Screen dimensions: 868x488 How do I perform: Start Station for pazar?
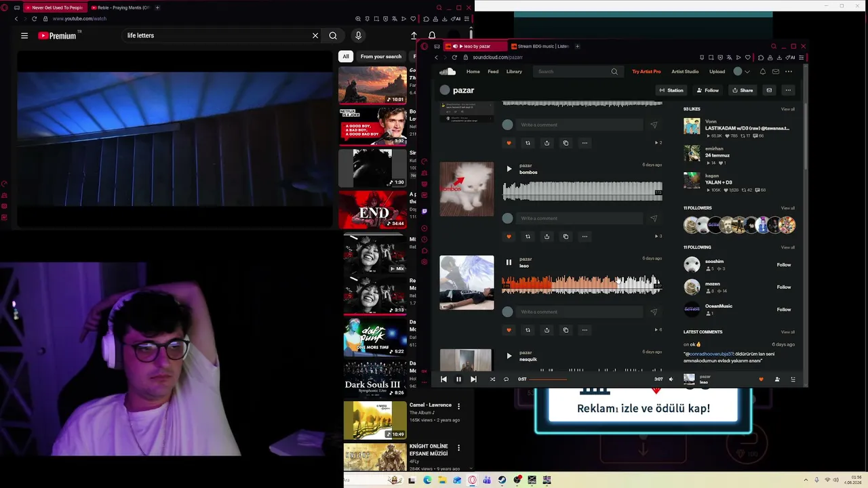(672, 90)
